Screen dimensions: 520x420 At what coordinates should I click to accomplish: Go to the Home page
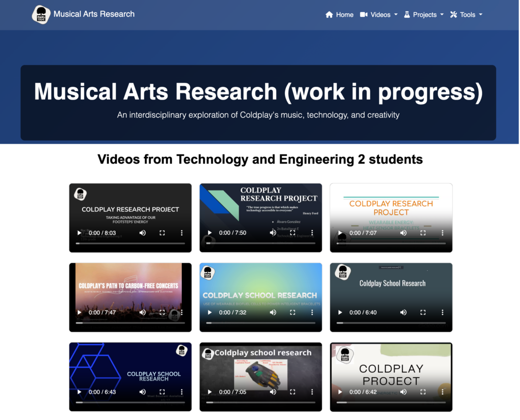[x=339, y=15]
